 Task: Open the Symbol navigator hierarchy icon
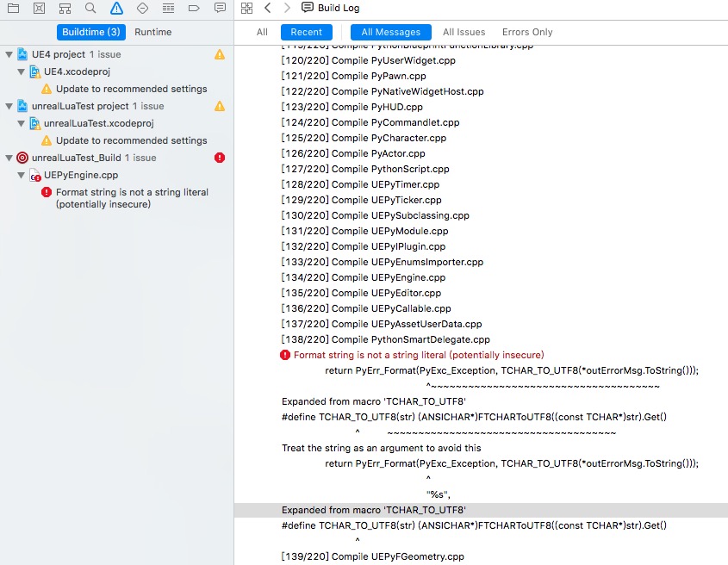coord(64,8)
